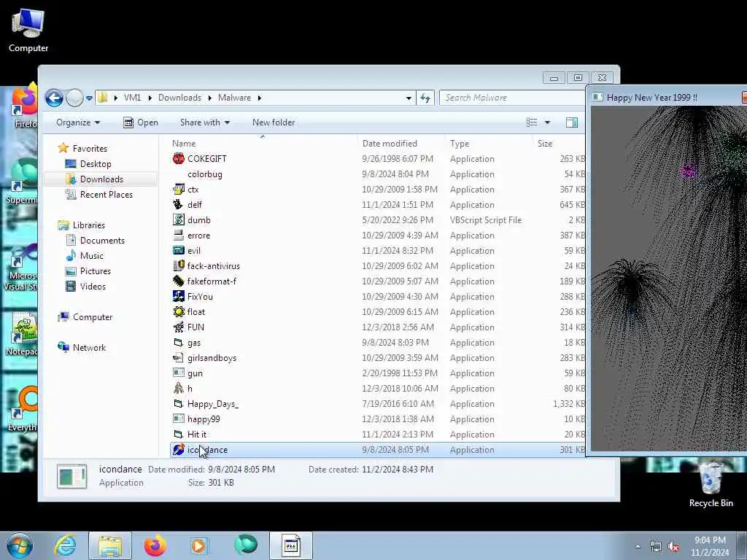Click Open in the toolbar
This screenshot has width=747, height=560.
141,122
